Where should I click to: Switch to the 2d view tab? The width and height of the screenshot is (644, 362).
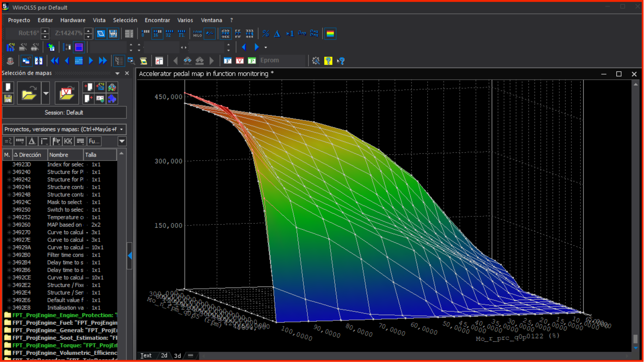[x=164, y=355]
